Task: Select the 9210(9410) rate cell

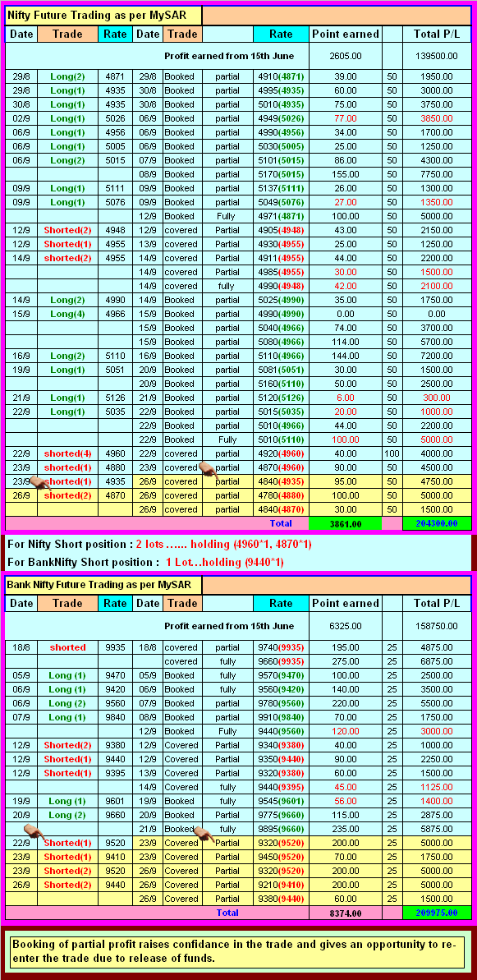Action: tap(281, 885)
